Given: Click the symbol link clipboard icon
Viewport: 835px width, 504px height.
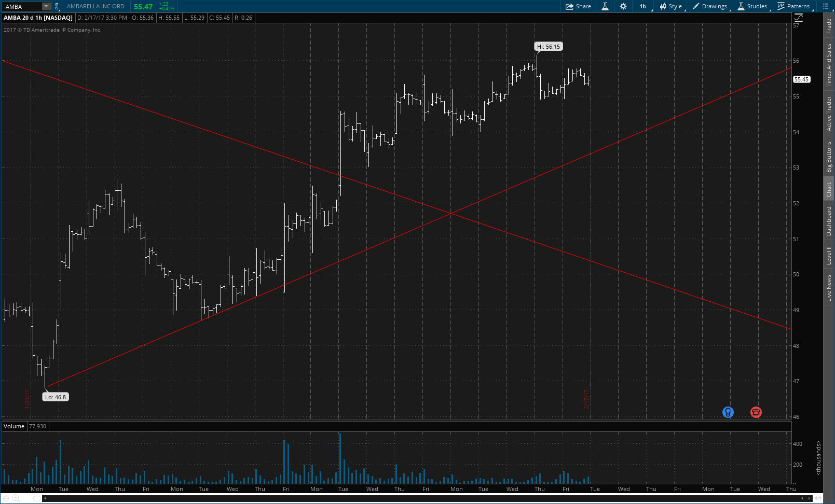Looking at the screenshot, I should [x=57, y=6].
